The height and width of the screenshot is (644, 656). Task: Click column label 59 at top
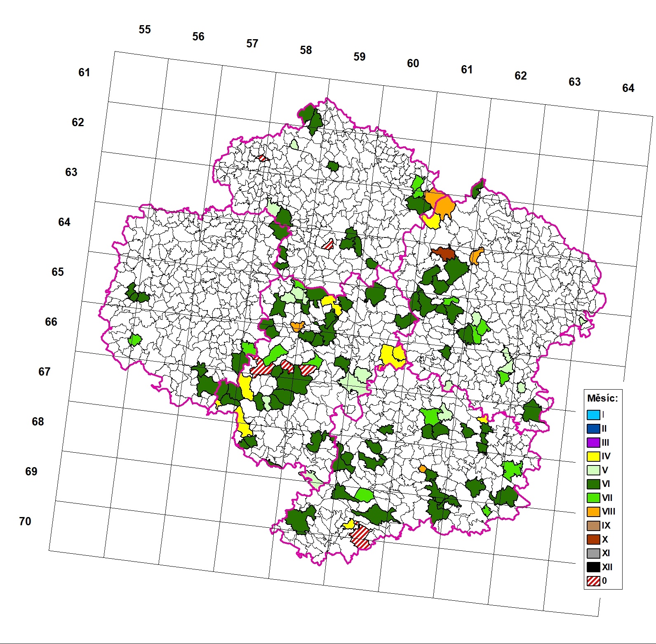[360, 57]
